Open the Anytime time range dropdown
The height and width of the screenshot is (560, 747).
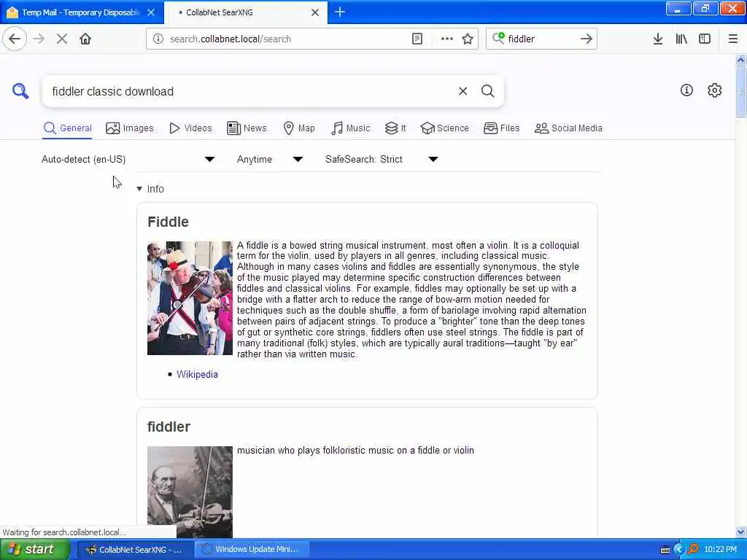coord(270,159)
